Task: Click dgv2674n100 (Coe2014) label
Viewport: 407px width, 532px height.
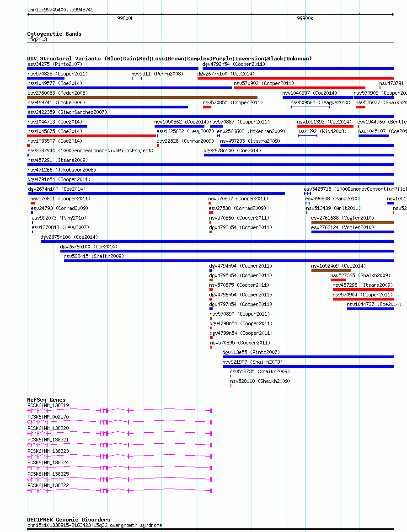Action: [x=57, y=189]
